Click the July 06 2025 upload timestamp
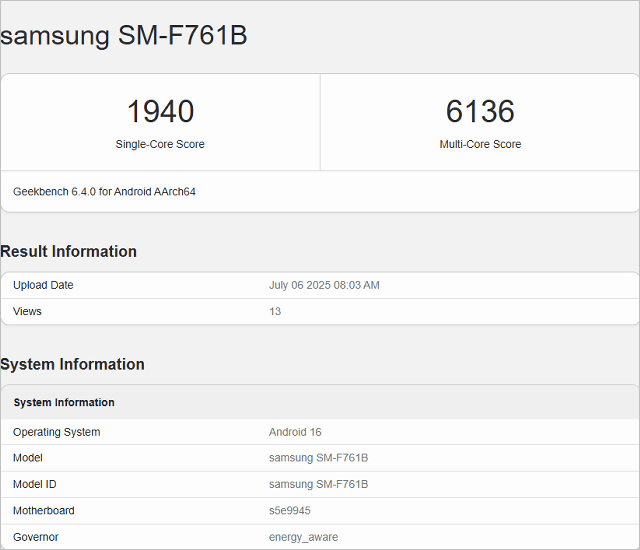 click(x=324, y=285)
